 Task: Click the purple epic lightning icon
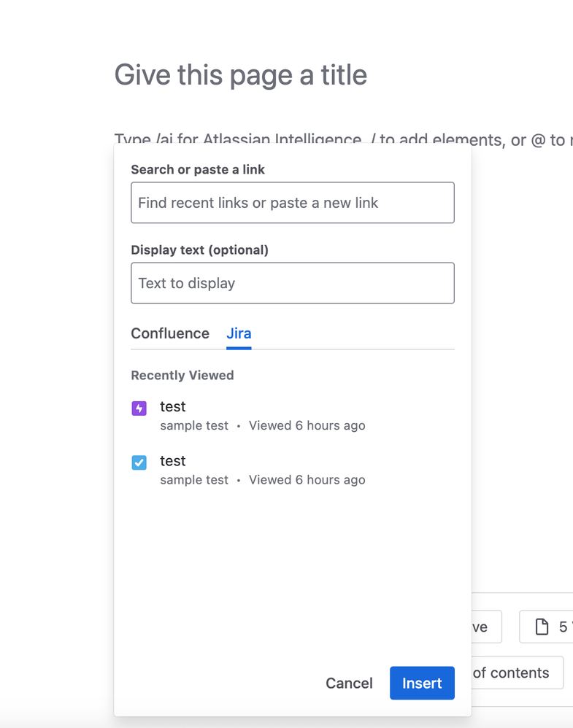[139, 408]
